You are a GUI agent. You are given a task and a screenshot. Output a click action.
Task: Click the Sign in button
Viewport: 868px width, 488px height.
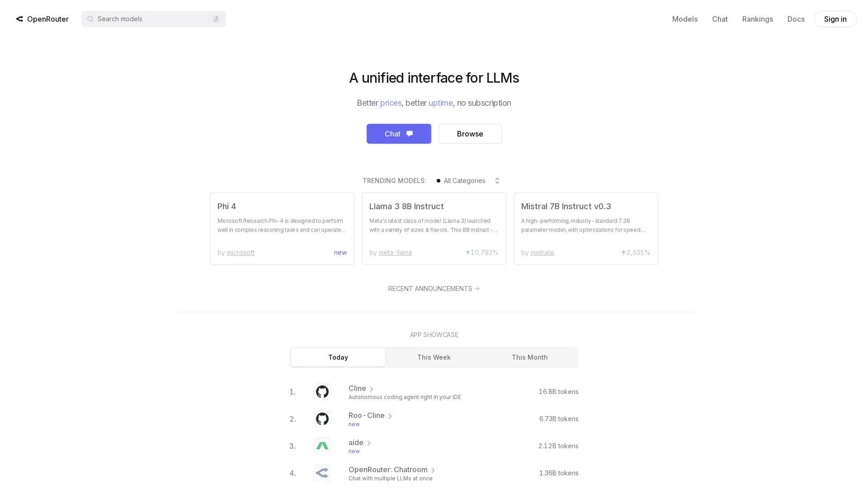click(835, 19)
